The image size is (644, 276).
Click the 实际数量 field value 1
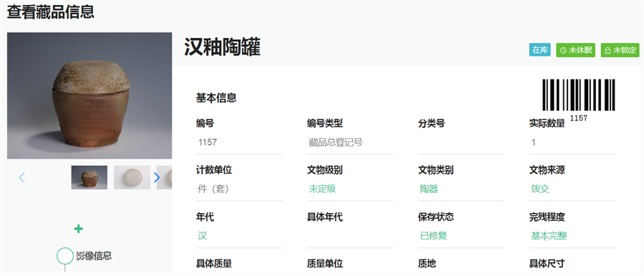pos(572,143)
